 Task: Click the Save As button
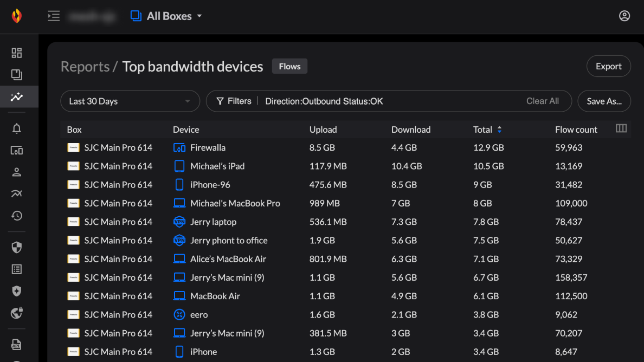pyautogui.click(x=604, y=101)
